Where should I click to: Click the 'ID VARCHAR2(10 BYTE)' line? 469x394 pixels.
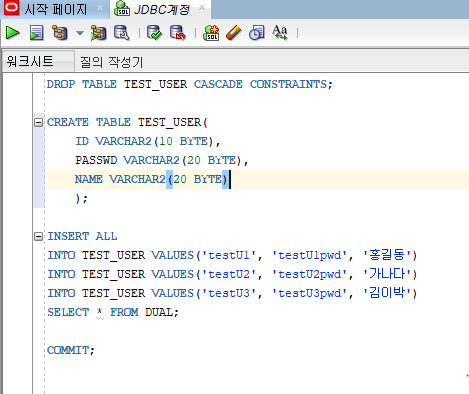click(147, 141)
